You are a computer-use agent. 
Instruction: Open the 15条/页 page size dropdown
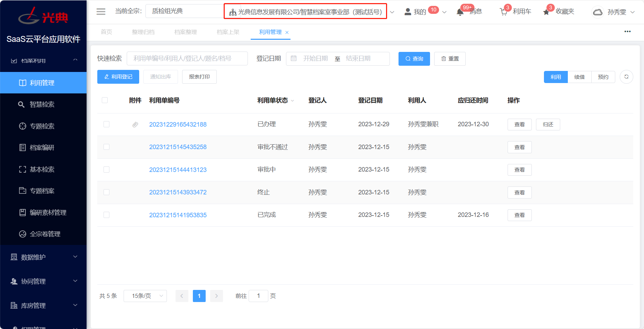coord(145,296)
